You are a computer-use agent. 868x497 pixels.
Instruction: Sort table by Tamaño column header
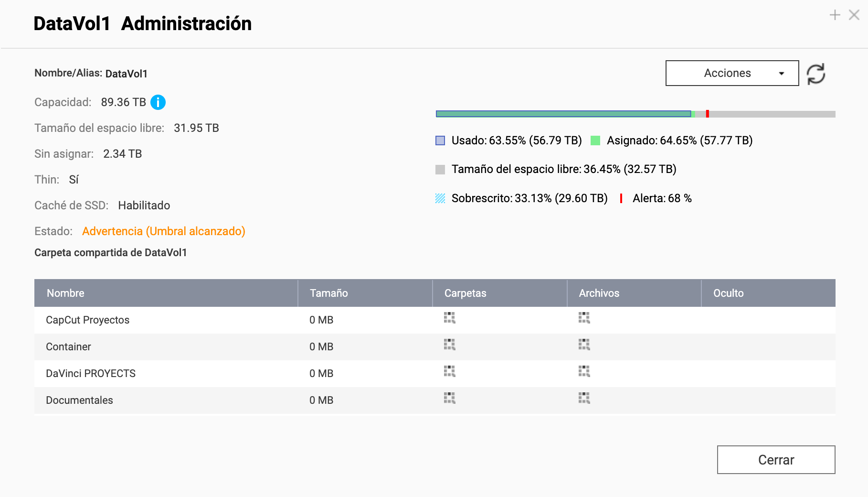(328, 293)
